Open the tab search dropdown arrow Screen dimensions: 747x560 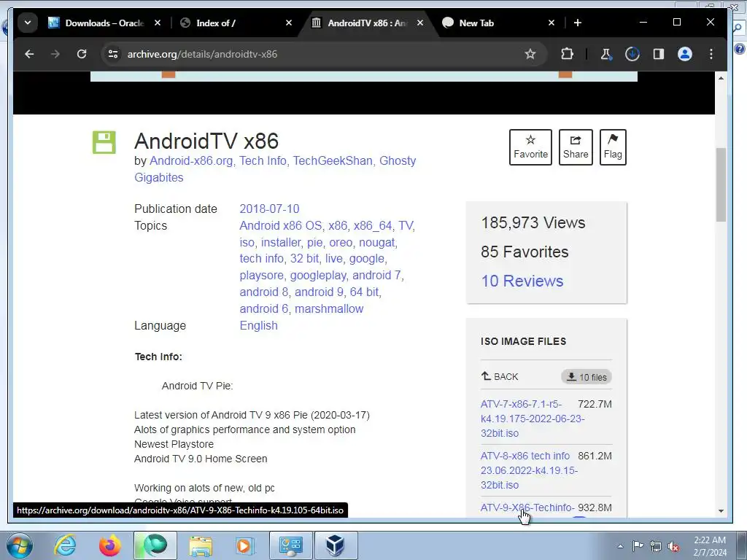coord(28,23)
